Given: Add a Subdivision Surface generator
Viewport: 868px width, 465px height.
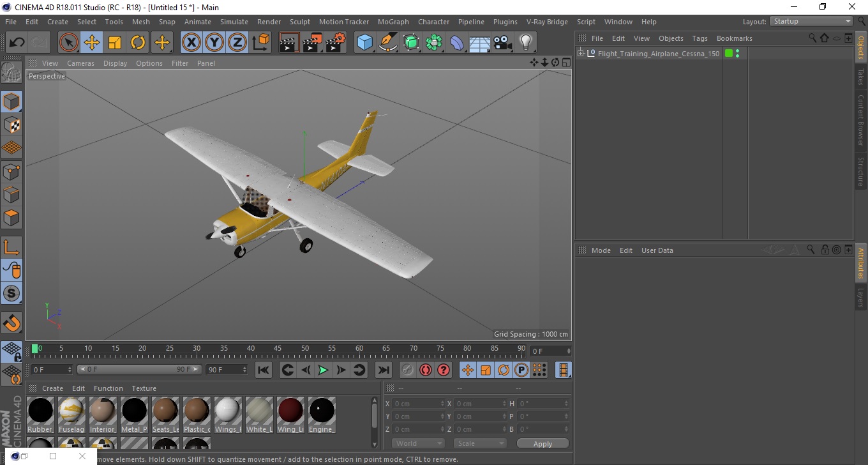Looking at the screenshot, I should pyautogui.click(x=411, y=43).
